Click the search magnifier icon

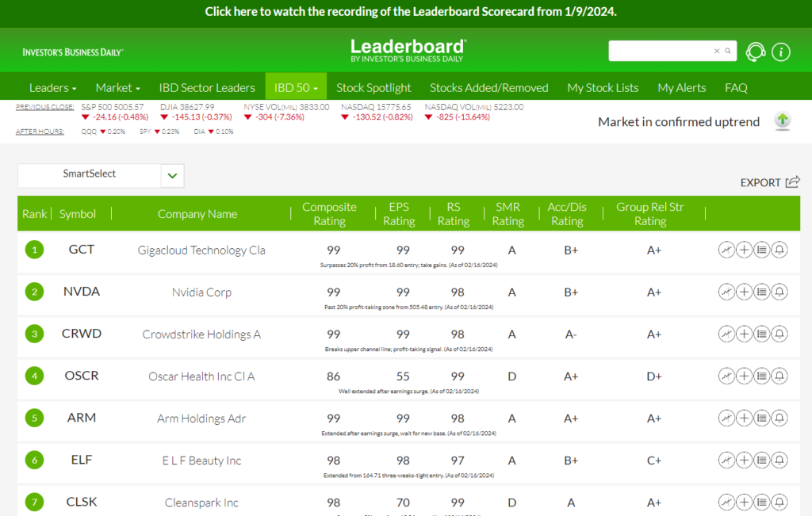click(x=728, y=51)
